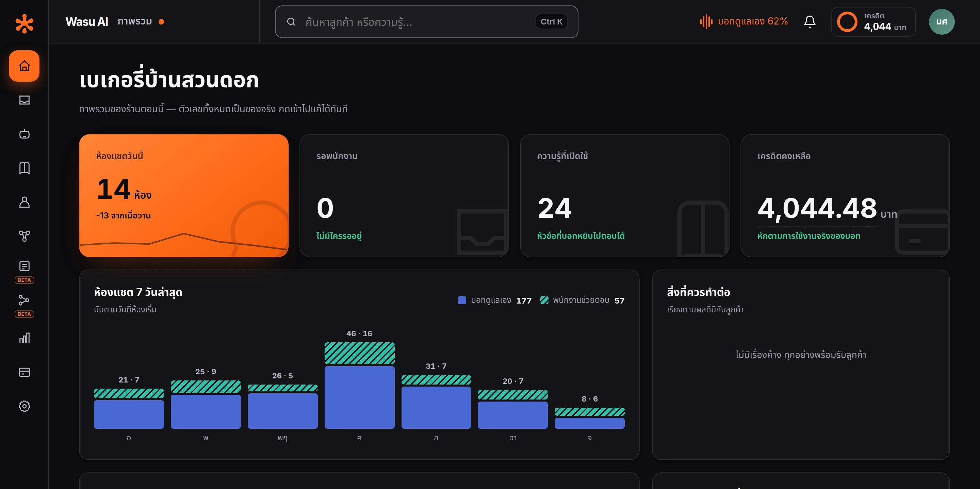The height and width of the screenshot is (489, 980).
Task: Click the magnifier icon in search bar
Action: click(291, 22)
